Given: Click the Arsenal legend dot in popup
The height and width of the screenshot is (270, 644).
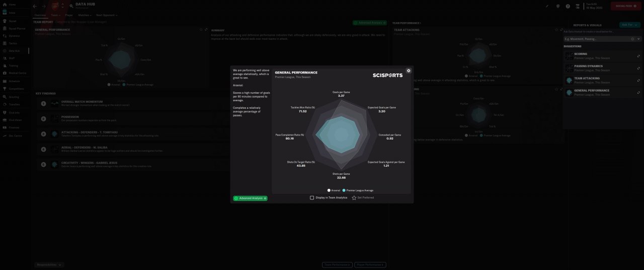Looking at the screenshot, I should pyautogui.click(x=329, y=190).
